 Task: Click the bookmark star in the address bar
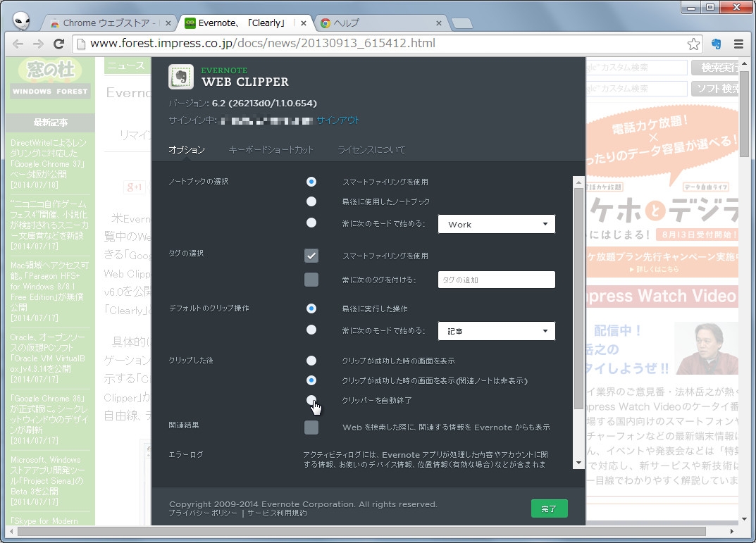693,43
